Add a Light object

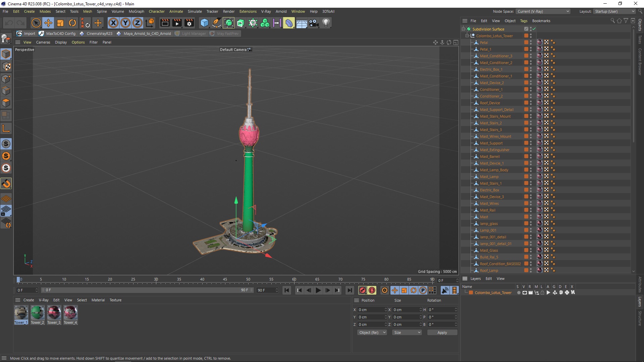point(326,23)
